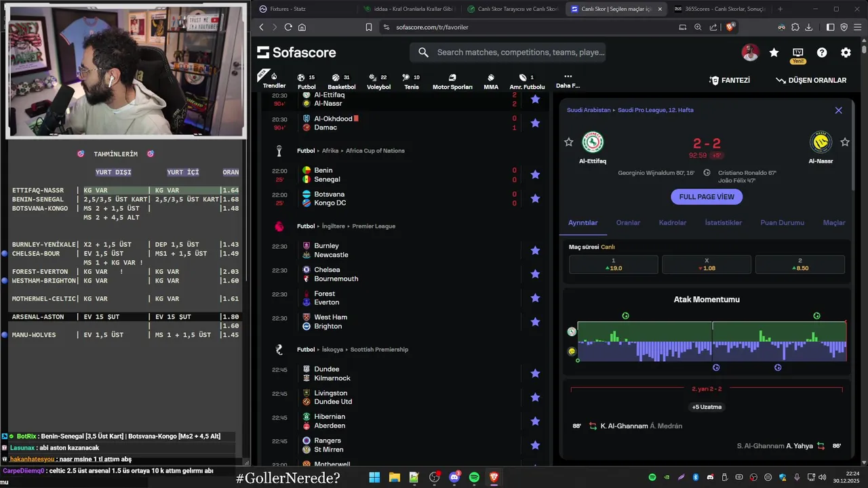The image size is (868, 488).
Task: Click the FULL PAGE VIEW button
Action: tap(707, 197)
